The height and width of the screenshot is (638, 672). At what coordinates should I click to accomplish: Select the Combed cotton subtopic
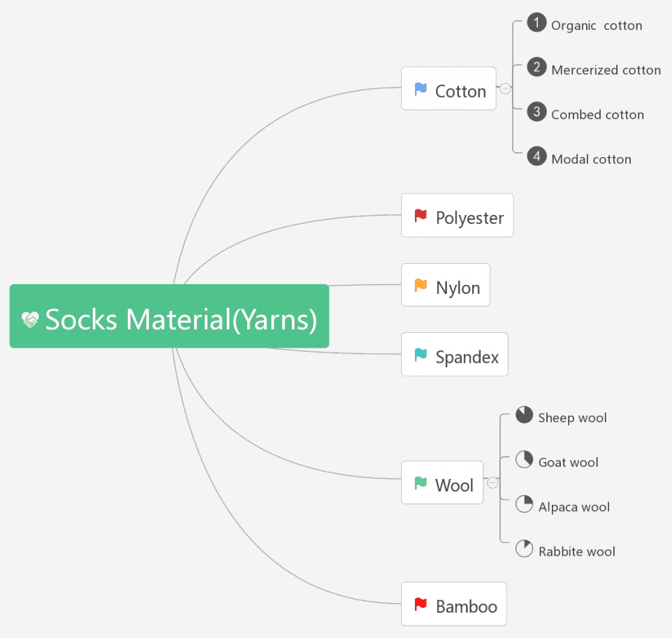597,114
